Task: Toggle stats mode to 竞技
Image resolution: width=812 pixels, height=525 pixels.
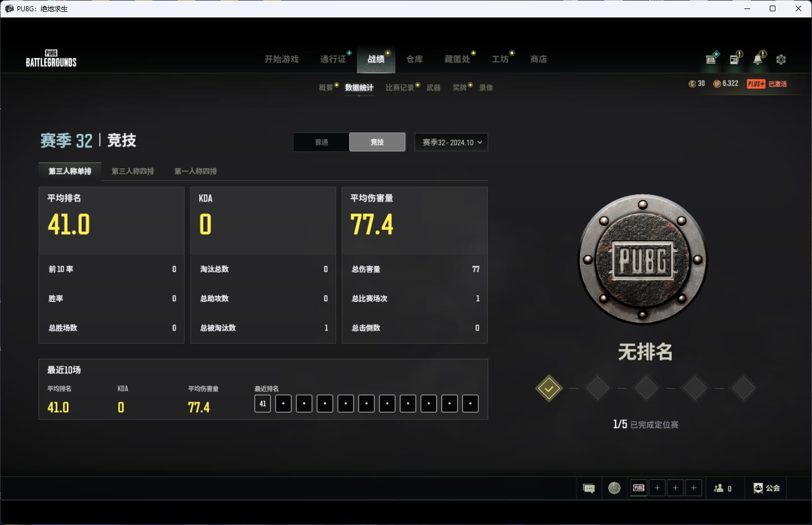Action: (377, 142)
